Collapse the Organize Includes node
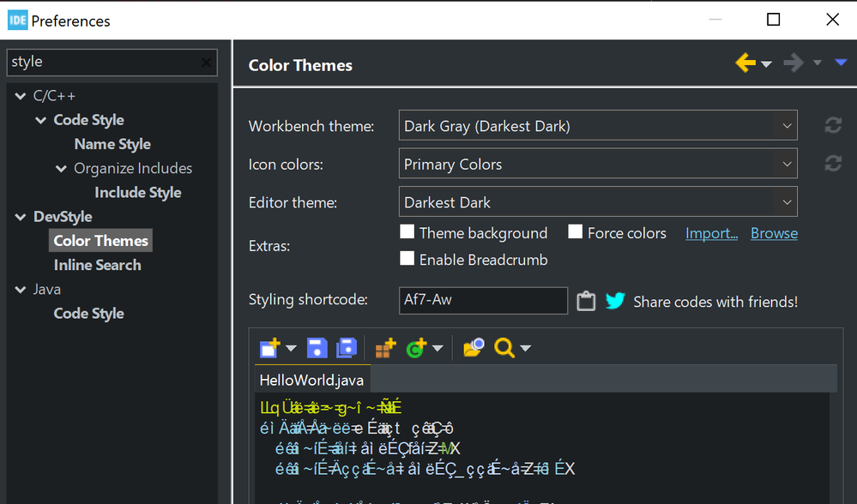Viewport: 857px width, 504px height. (x=61, y=169)
